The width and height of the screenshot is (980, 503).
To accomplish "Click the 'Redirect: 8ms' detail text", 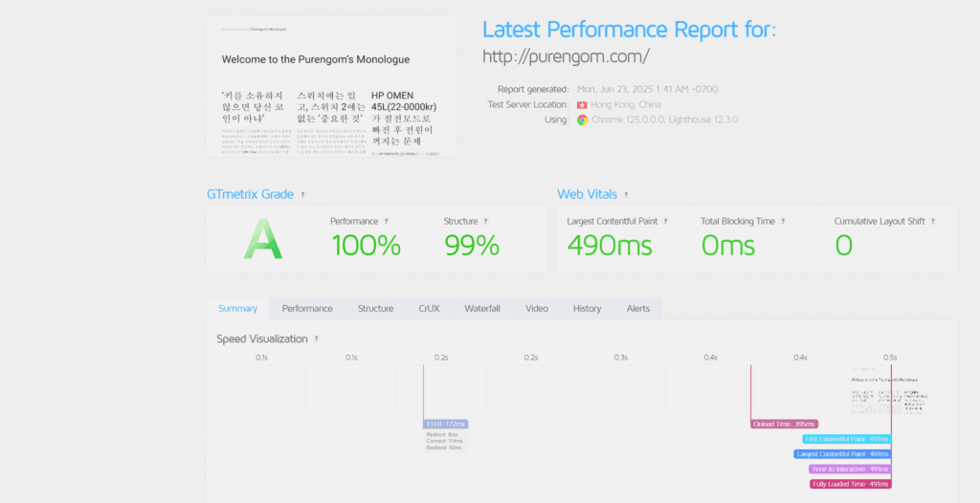I will pyautogui.click(x=442, y=434).
